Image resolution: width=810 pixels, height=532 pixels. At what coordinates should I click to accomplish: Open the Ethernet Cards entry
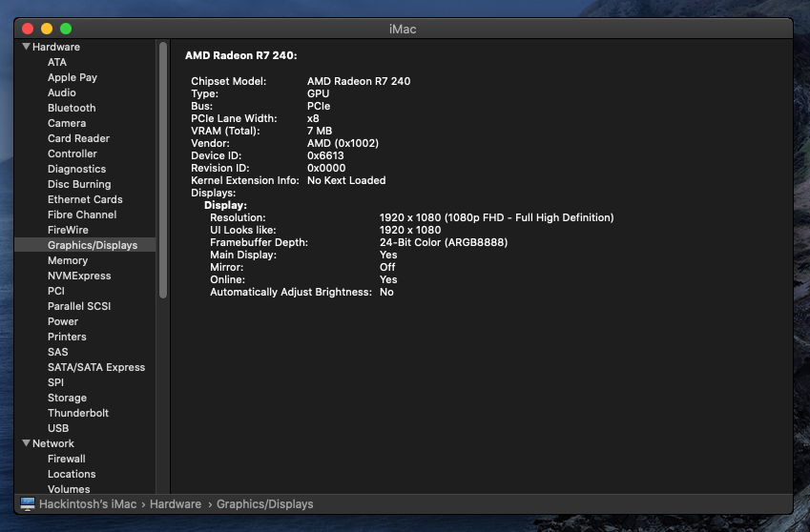tap(85, 199)
